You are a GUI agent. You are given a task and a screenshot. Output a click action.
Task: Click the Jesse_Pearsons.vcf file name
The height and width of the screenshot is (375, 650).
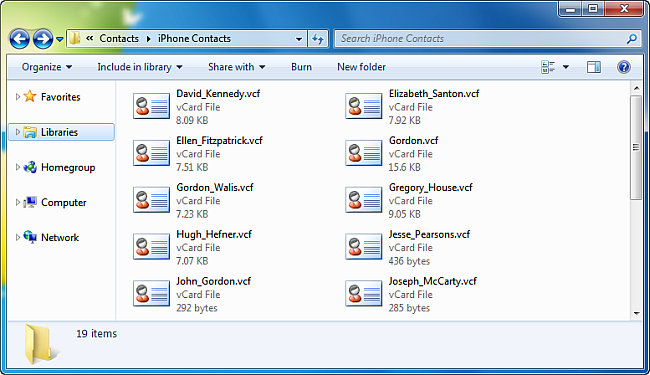(429, 234)
